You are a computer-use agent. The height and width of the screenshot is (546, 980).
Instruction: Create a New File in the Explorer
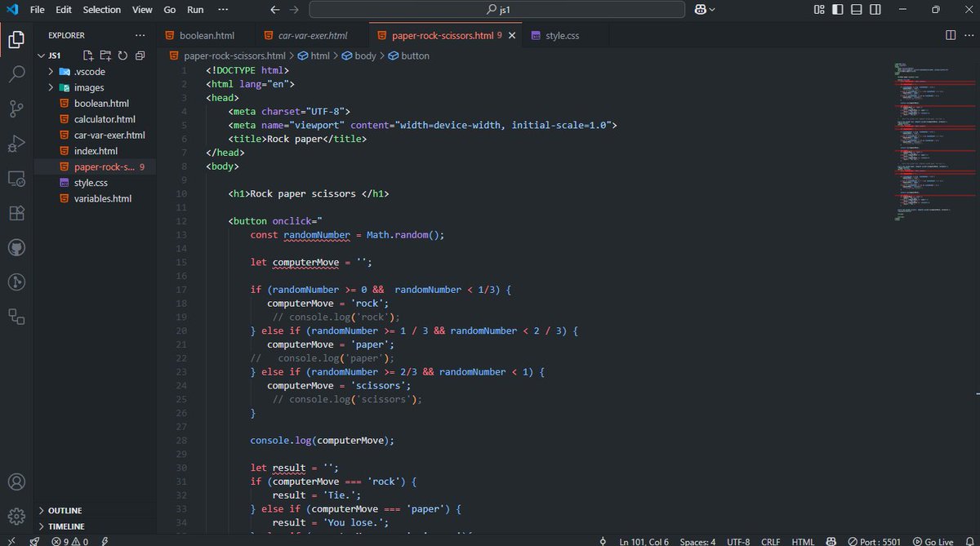coord(87,55)
